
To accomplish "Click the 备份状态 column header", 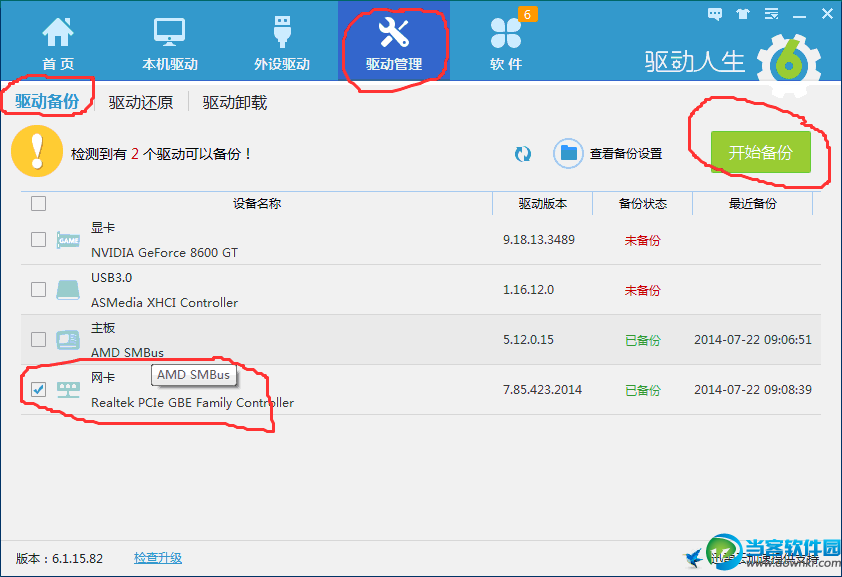I will (x=642, y=203).
